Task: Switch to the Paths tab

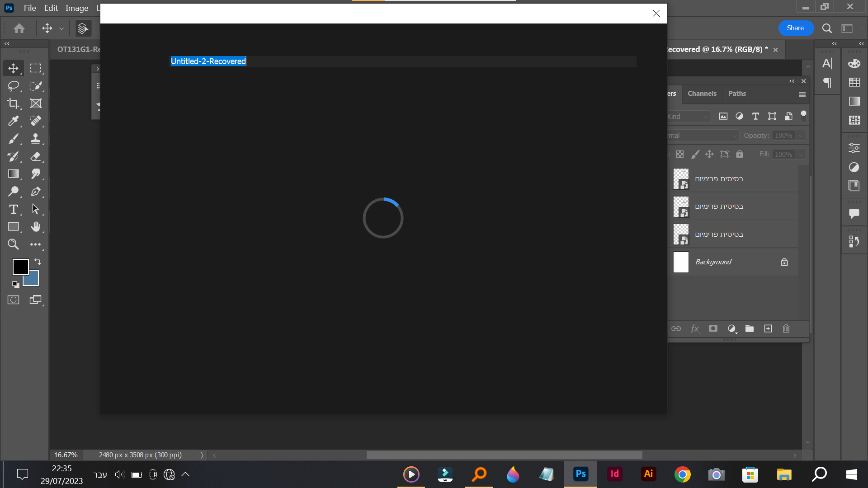Action: [x=737, y=94]
